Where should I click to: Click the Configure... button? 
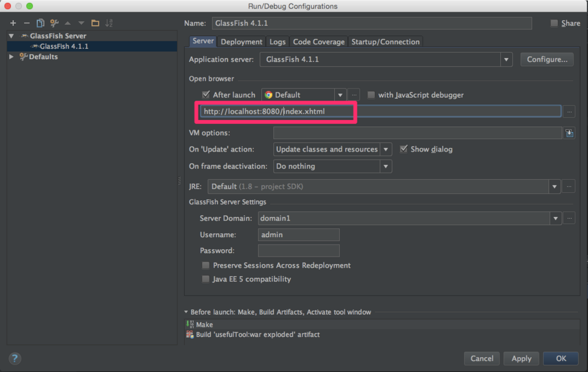pyautogui.click(x=547, y=60)
